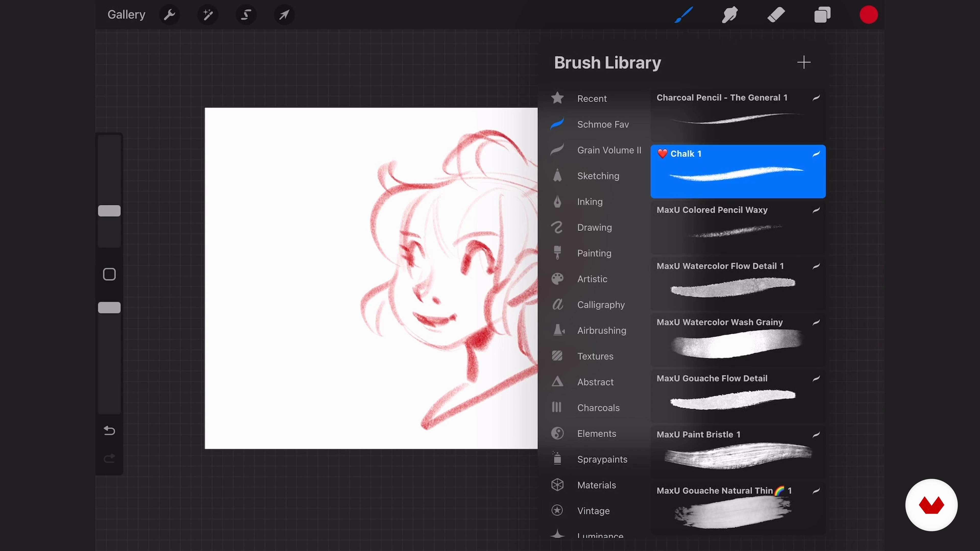Select the MaxU Watercolor Flow Detail 1 brush
980x551 pixels.
tap(738, 284)
